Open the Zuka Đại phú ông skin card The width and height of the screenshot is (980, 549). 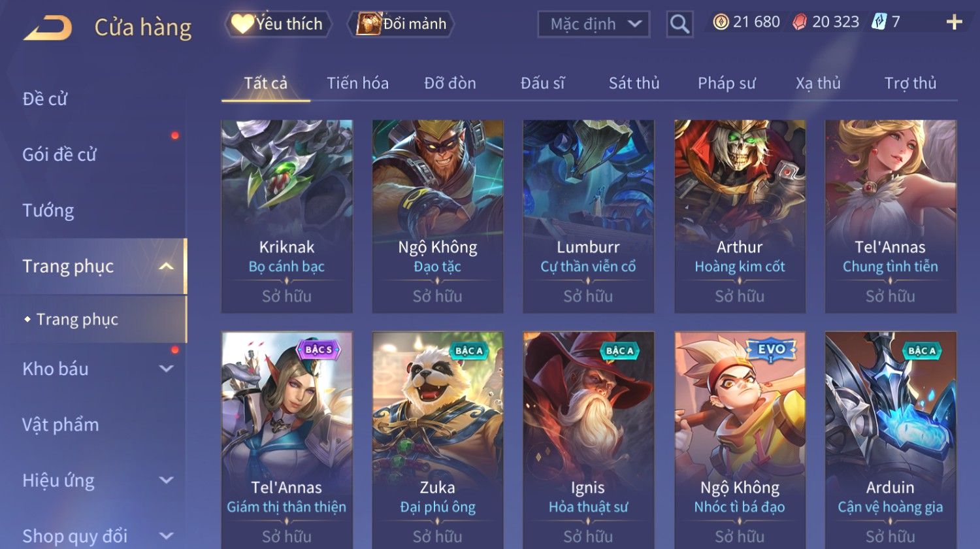[x=438, y=439]
